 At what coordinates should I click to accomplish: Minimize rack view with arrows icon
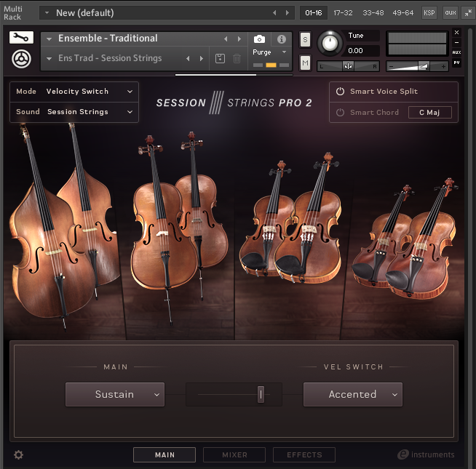pyautogui.click(x=468, y=13)
